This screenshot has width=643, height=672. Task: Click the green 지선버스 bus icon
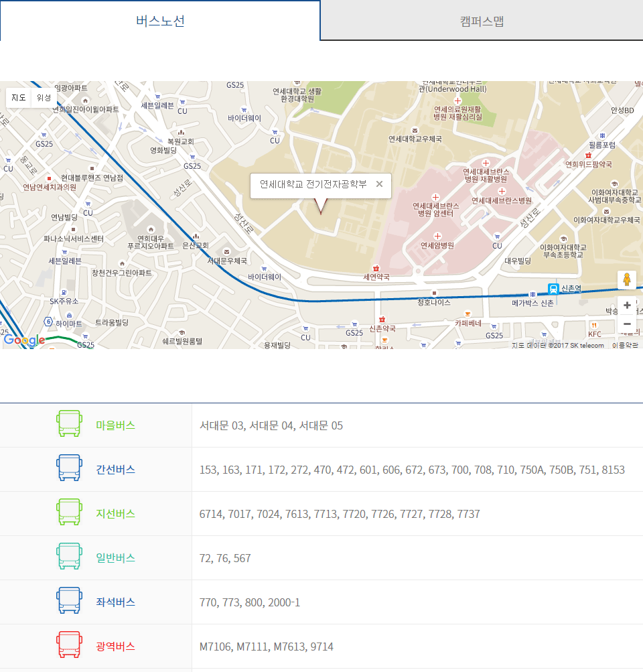click(68, 513)
